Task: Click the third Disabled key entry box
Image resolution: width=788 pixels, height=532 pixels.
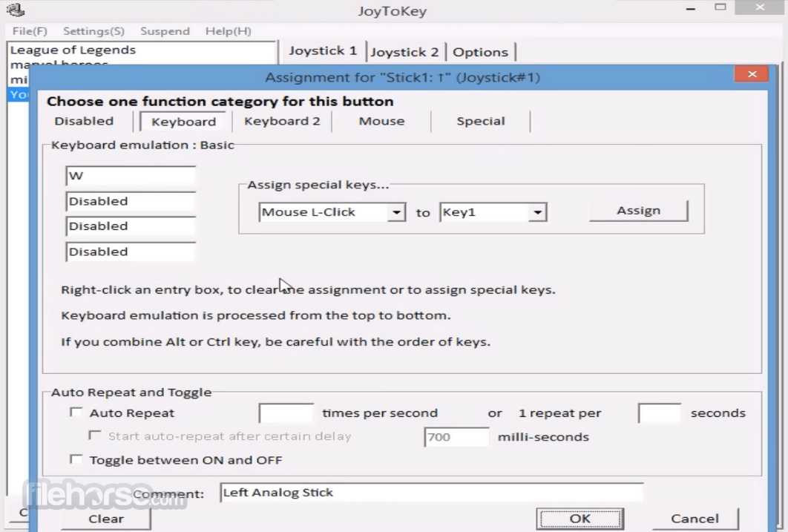Action: click(x=131, y=226)
